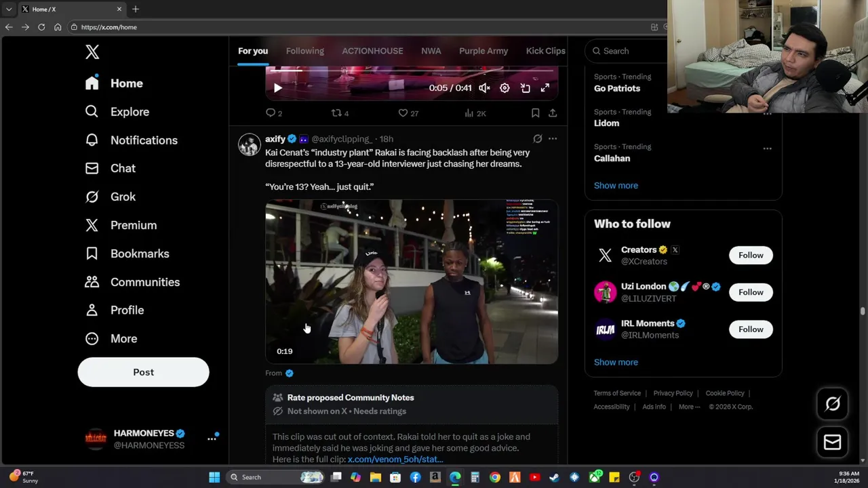Go to Profile

(x=114, y=310)
